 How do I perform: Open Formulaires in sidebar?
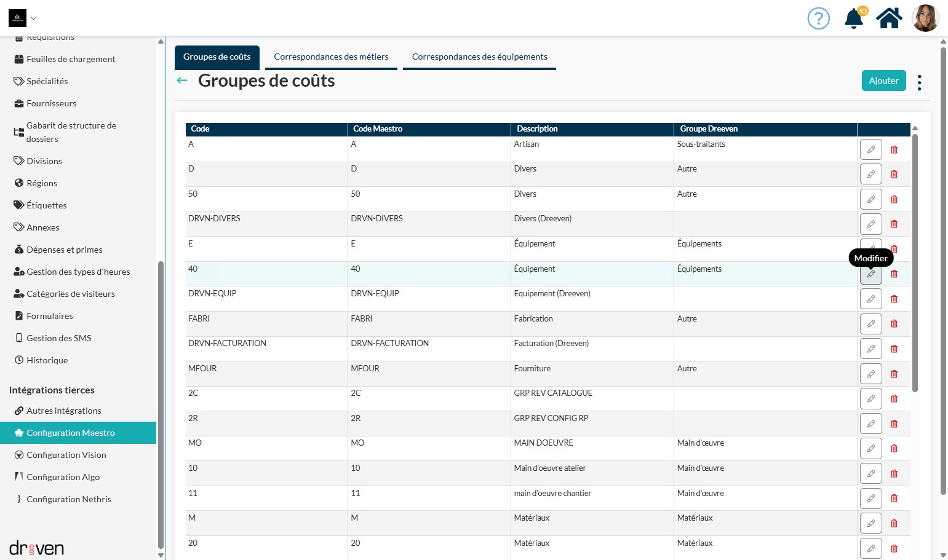[78, 316]
